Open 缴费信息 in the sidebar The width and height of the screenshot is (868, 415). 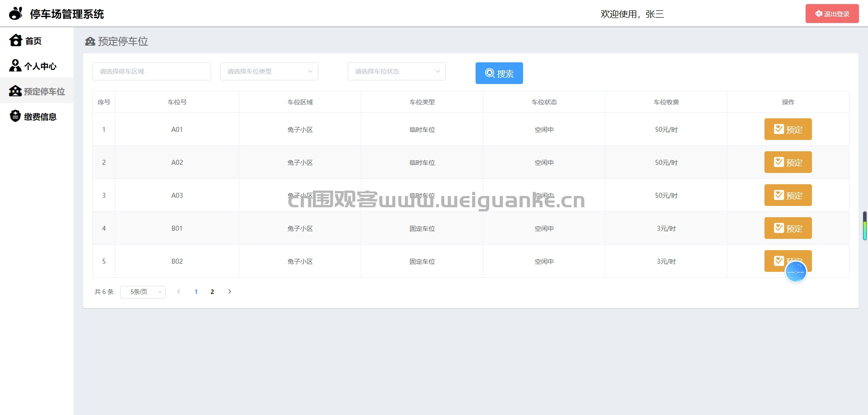pyautogui.click(x=37, y=117)
